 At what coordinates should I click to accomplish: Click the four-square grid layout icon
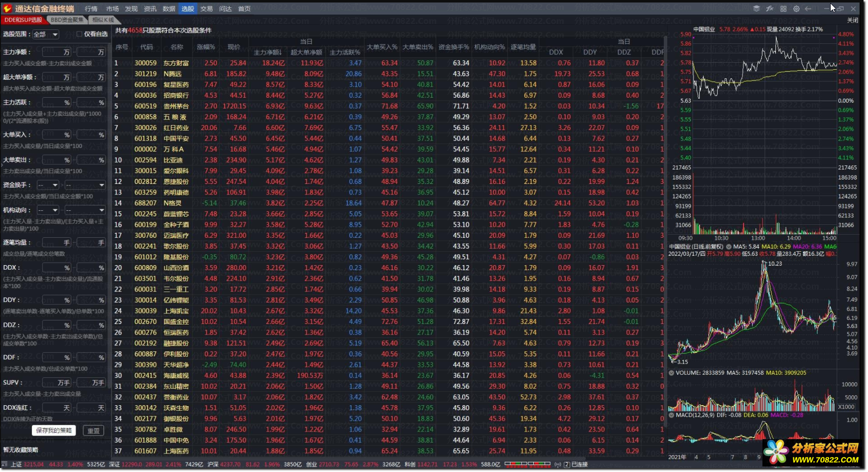click(x=783, y=8)
